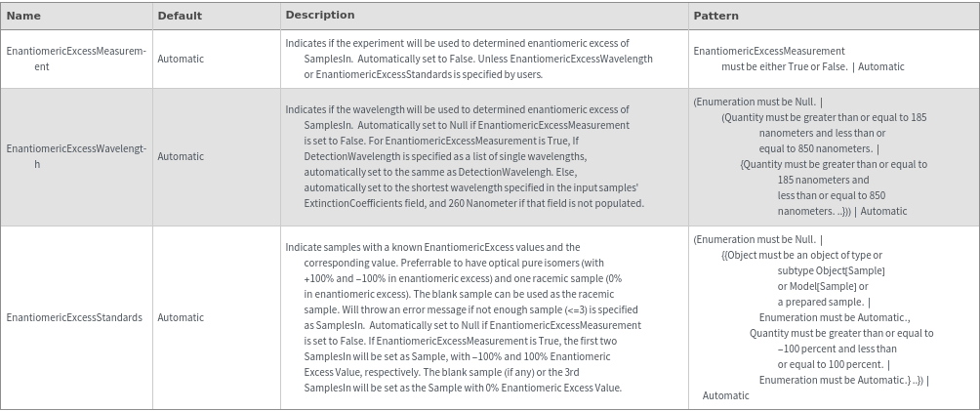Click the EnantiomericExcessStandards pattern cell
Image resolution: width=980 pixels, height=411 pixels.
pos(813,317)
